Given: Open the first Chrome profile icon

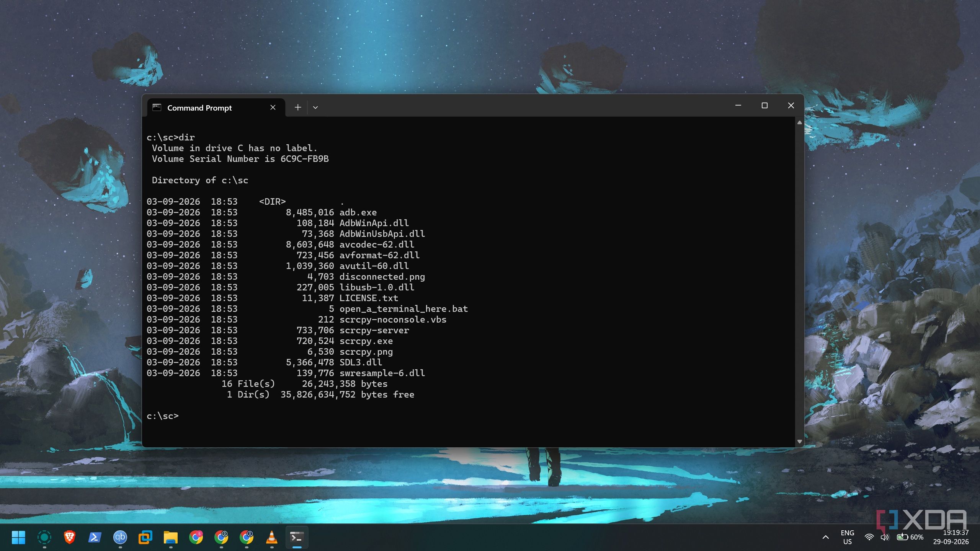Looking at the screenshot, I should [196, 537].
